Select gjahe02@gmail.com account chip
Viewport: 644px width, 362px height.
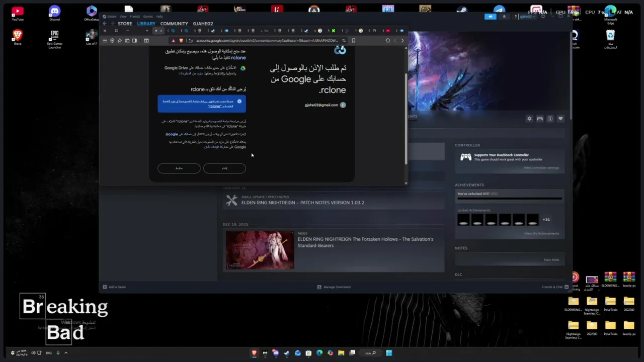tap(325, 105)
